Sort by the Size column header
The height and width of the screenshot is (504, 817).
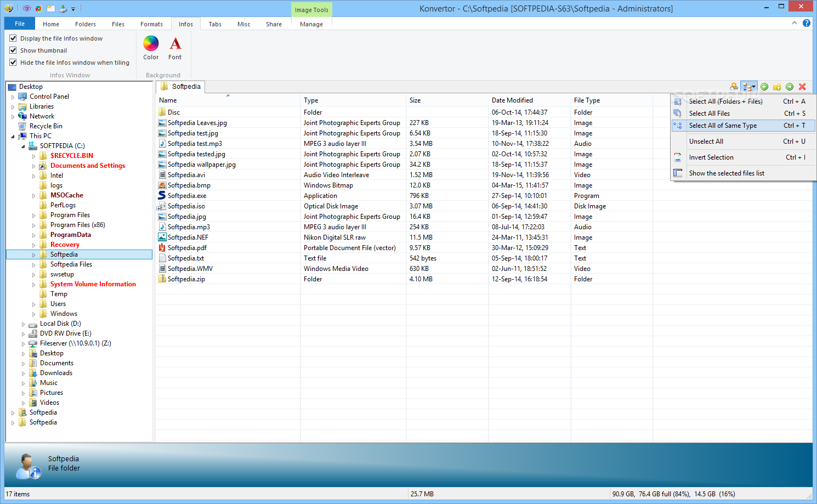[447, 100]
